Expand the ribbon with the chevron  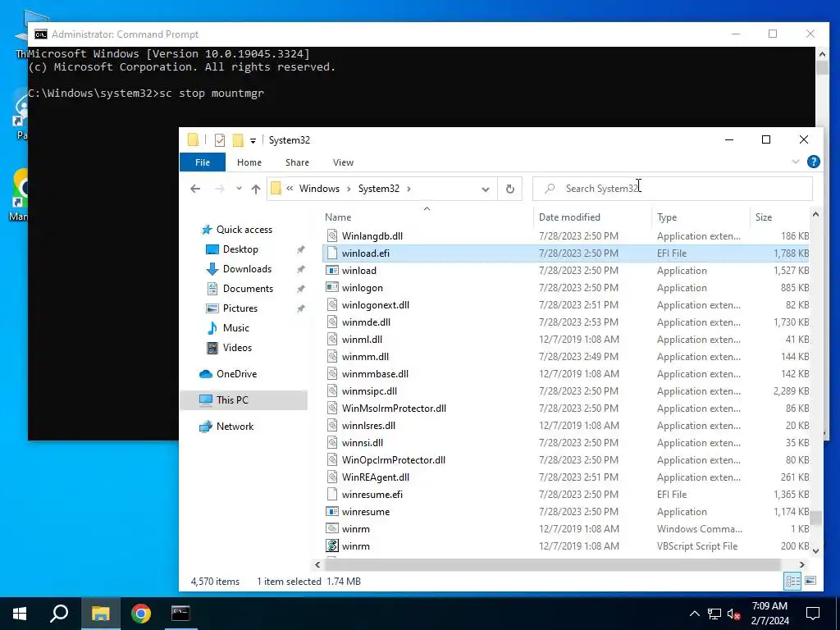796,162
